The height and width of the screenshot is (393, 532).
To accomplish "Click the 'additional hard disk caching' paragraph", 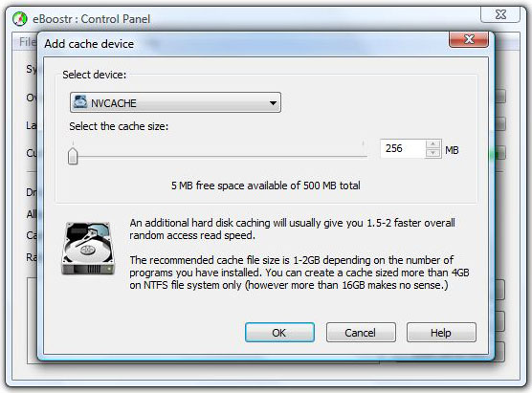I will coord(292,229).
